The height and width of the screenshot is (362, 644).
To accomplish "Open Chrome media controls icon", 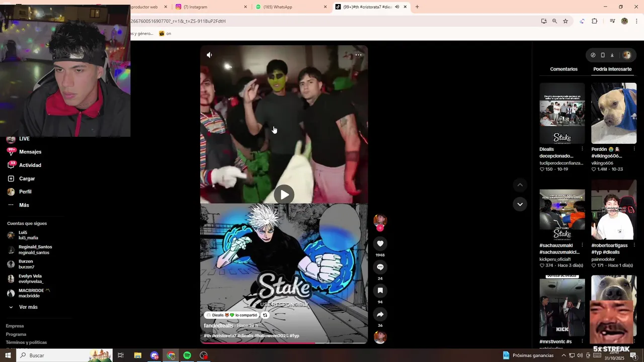I will point(612,21).
